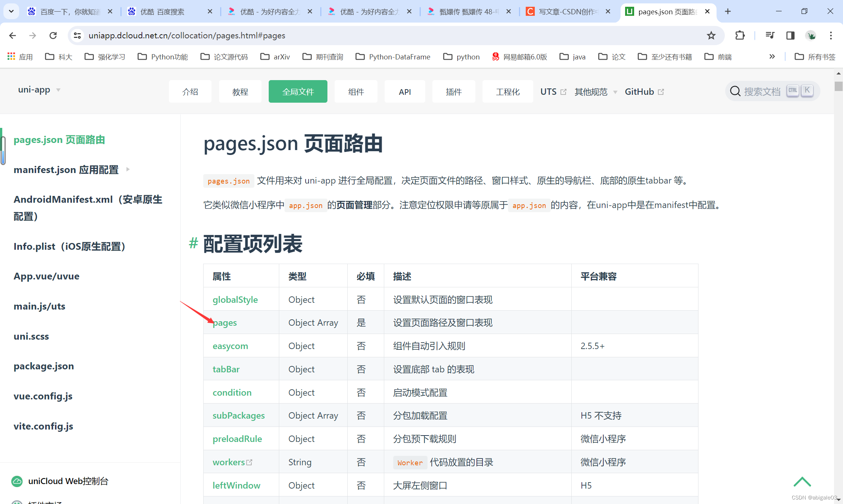Follow the pages property link
The image size is (843, 504).
(225, 323)
